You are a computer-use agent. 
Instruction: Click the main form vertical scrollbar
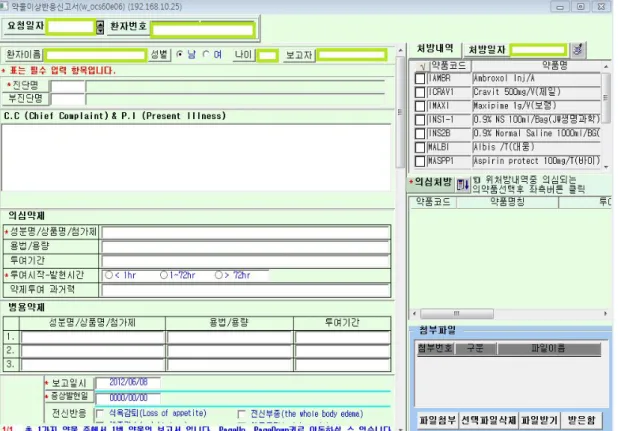(400, 112)
